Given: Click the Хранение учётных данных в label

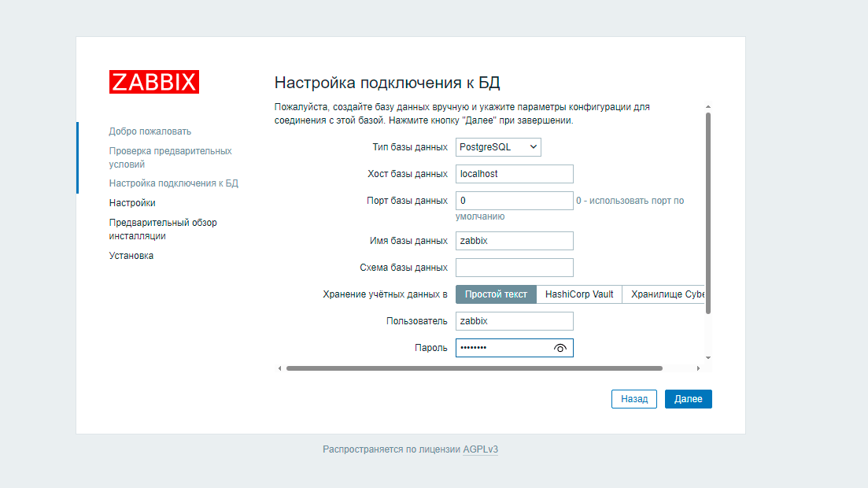Looking at the screenshot, I should [x=385, y=294].
